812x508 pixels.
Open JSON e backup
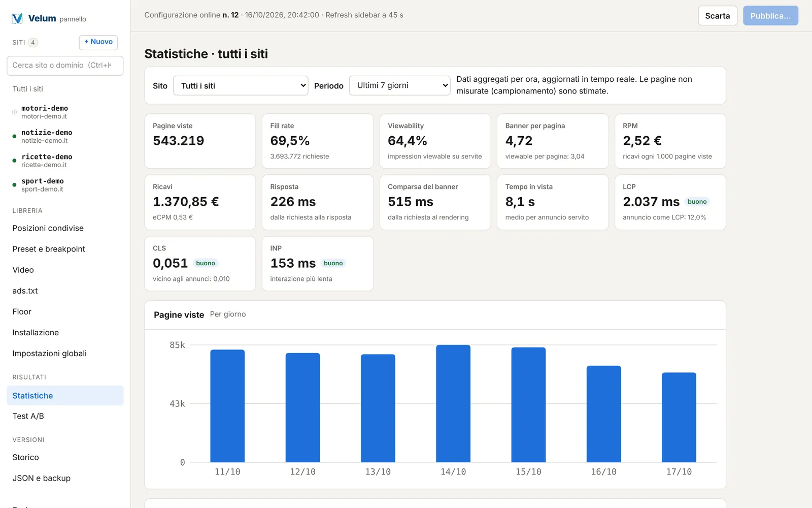pos(65,478)
